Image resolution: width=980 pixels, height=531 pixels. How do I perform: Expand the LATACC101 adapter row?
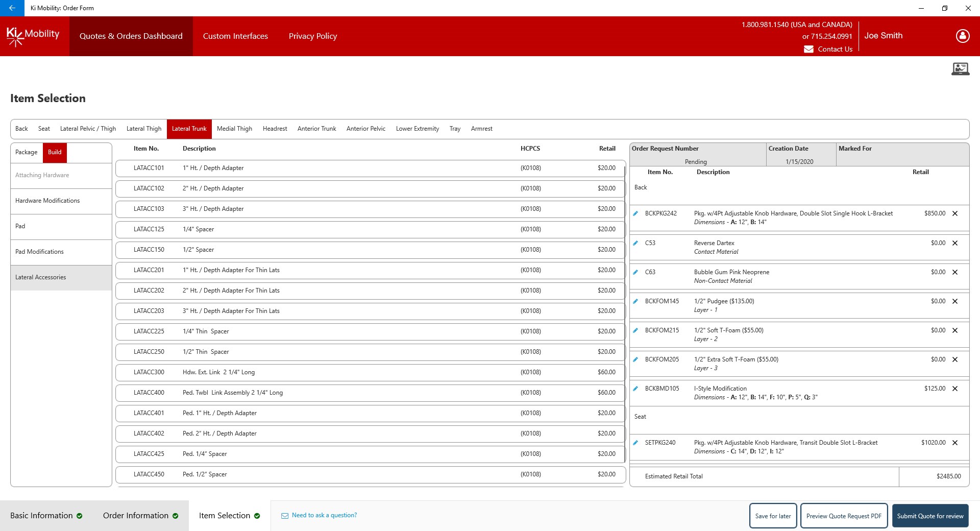371,168
